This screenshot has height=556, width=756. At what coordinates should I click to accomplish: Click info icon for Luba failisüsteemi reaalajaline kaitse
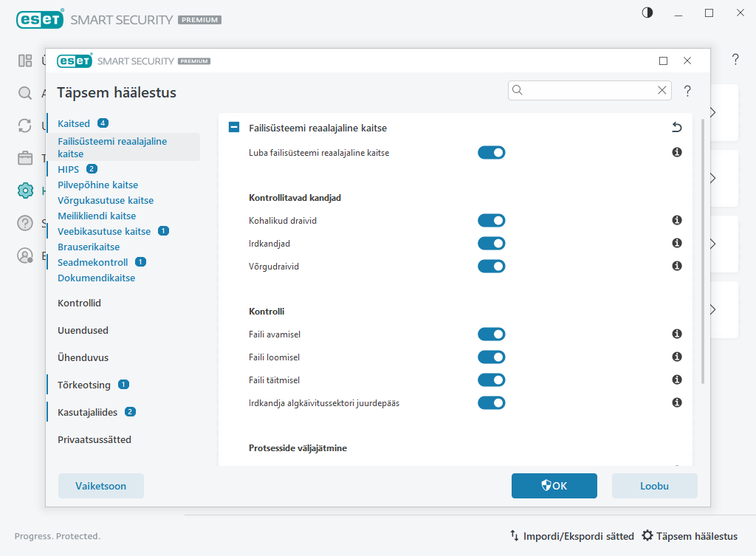click(676, 153)
